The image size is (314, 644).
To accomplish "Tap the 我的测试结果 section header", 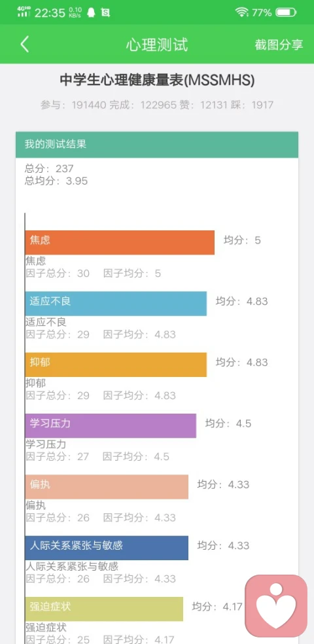I will click(157, 145).
